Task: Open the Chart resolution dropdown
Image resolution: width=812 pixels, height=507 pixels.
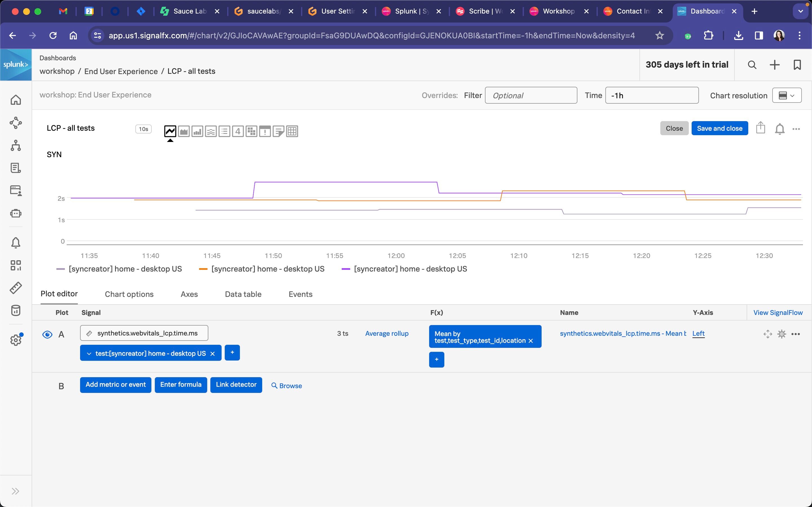Action: (787, 95)
